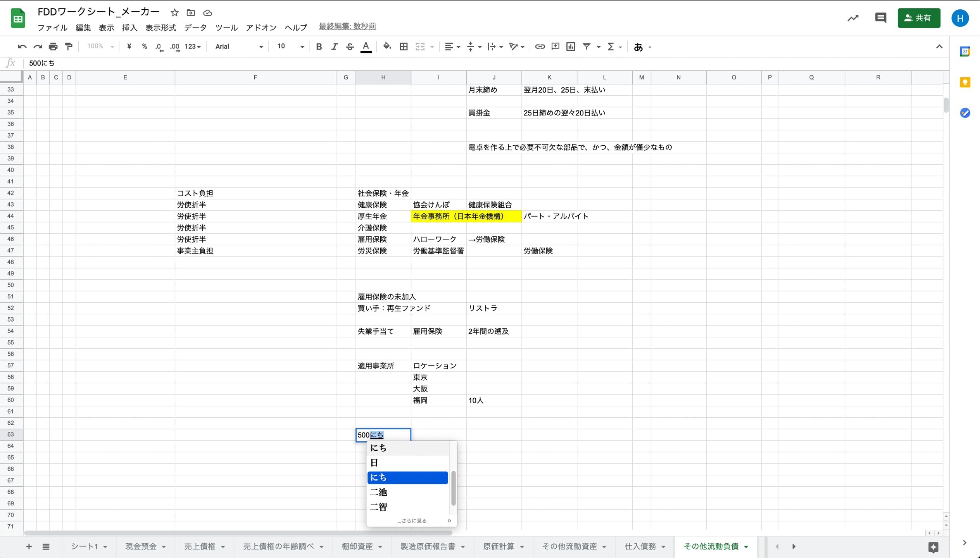Open the text color selector
This screenshot has height=558, width=980.
(x=366, y=46)
